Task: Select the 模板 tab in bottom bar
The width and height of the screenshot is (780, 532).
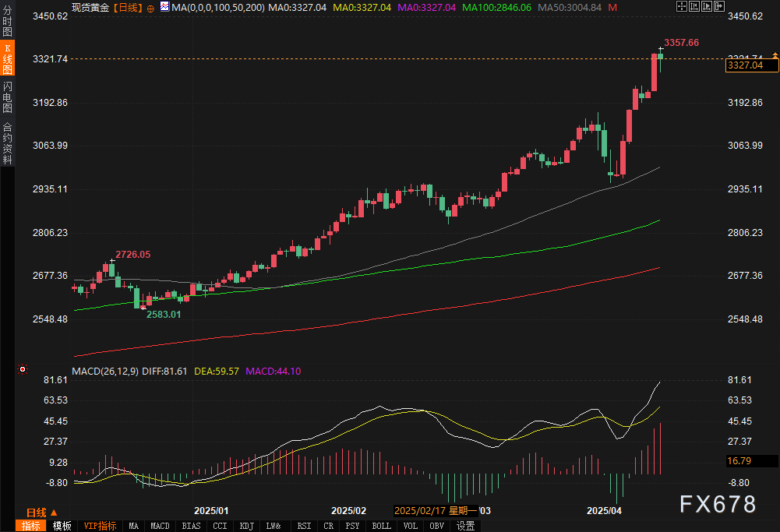Action: point(62,526)
